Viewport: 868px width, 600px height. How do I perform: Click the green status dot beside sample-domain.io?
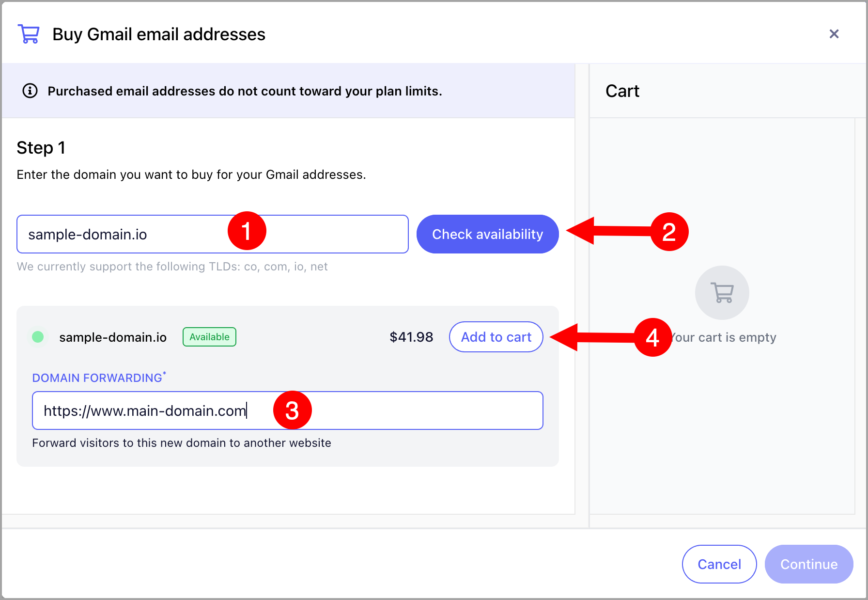tap(38, 337)
